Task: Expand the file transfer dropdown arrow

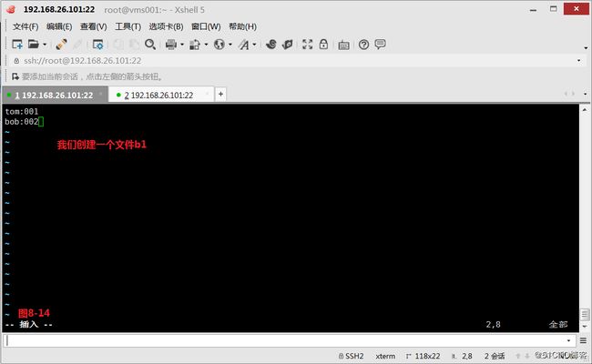Action: [x=206, y=45]
